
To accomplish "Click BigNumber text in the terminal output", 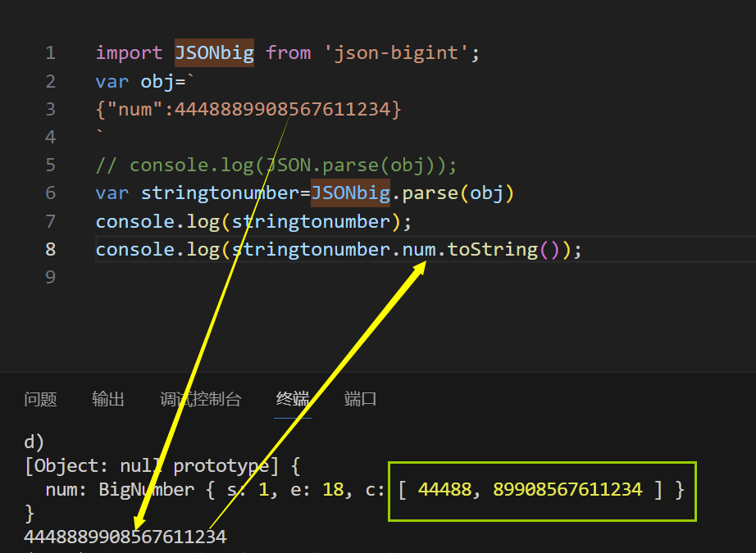I will [x=146, y=490].
